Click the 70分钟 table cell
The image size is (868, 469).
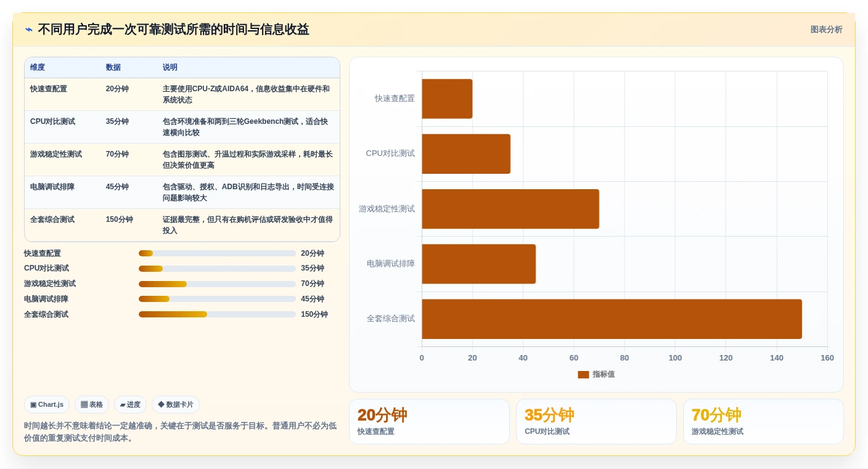click(x=117, y=154)
